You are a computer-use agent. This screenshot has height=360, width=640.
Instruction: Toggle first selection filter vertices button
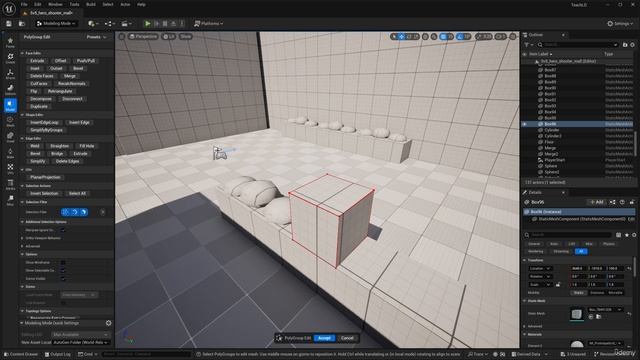click(x=65, y=212)
